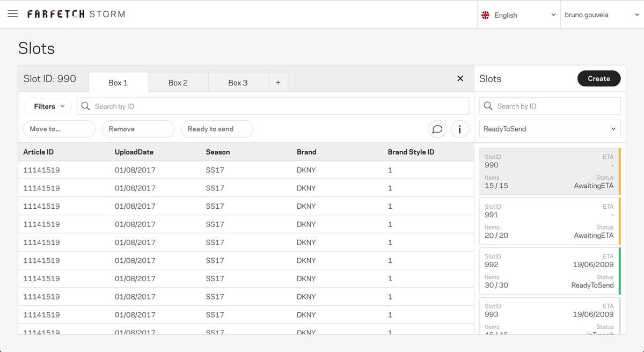
Task: Click magnifier icon in Slots search
Action: (x=488, y=106)
